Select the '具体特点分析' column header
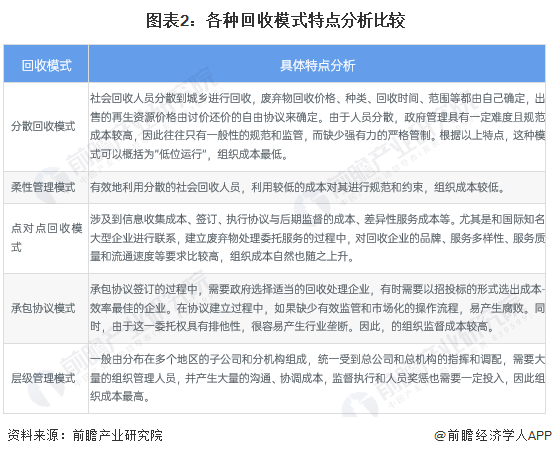 [317, 65]
